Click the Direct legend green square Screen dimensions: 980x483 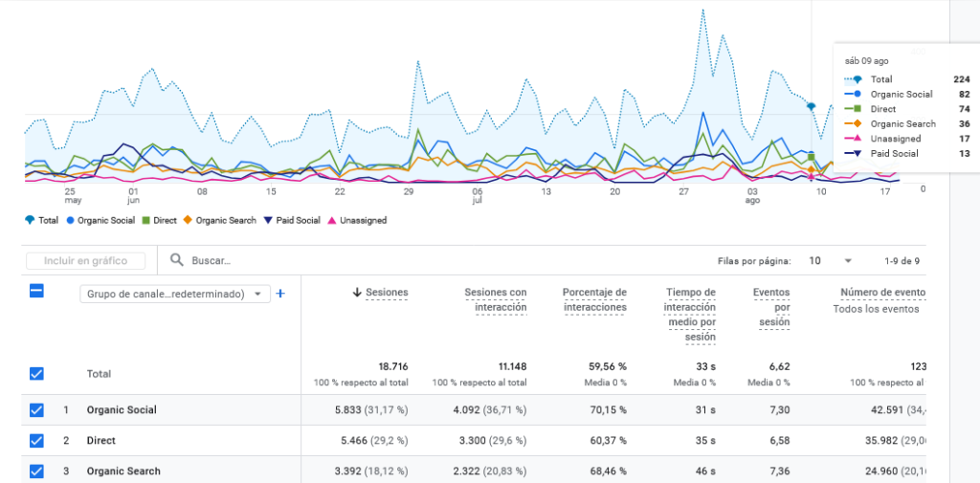tap(145, 220)
